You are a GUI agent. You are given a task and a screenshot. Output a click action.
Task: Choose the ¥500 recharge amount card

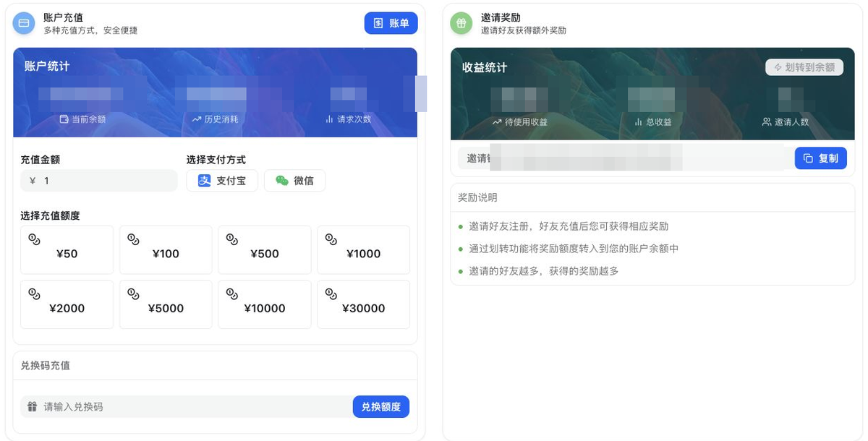coord(265,250)
